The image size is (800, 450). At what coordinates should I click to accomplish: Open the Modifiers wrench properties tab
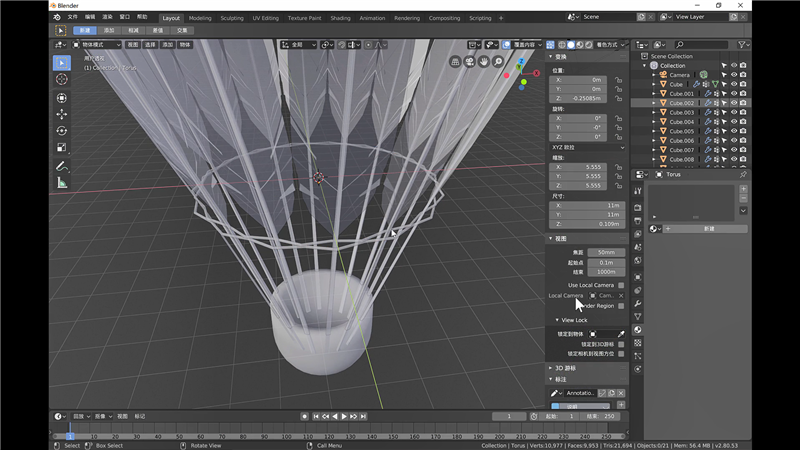pos(638,304)
